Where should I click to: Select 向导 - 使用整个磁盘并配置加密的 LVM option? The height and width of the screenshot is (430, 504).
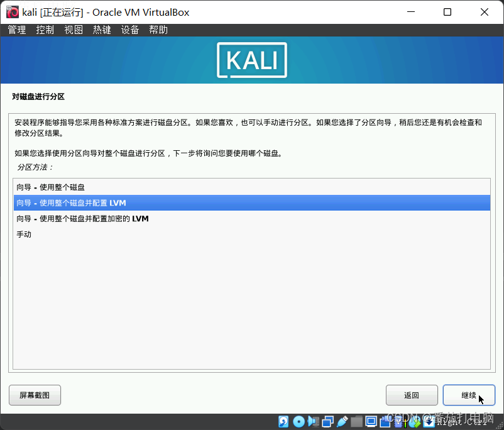tap(251, 219)
